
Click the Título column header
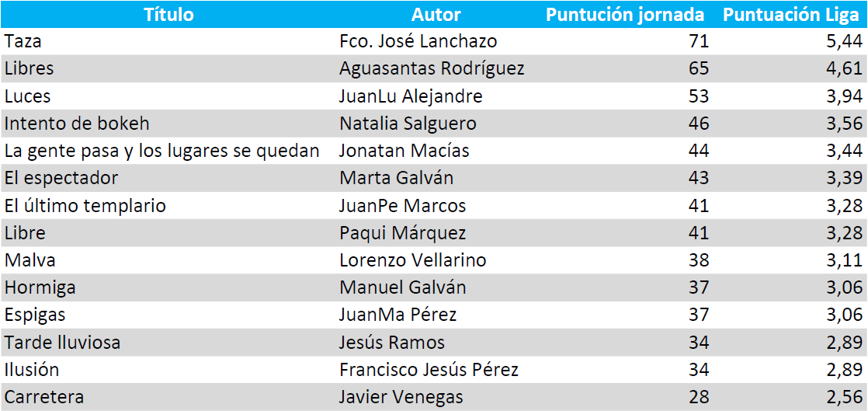pyautogui.click(x=168, y=15)
